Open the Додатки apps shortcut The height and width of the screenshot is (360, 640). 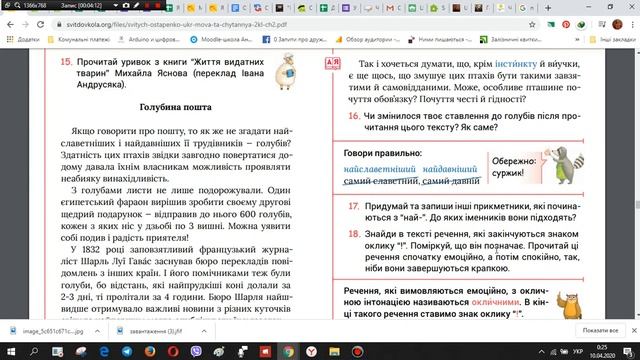click(23, 40)
